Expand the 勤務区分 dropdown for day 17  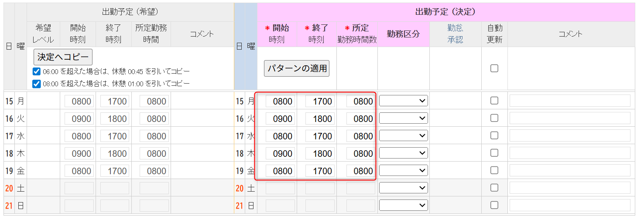[403, 136]
